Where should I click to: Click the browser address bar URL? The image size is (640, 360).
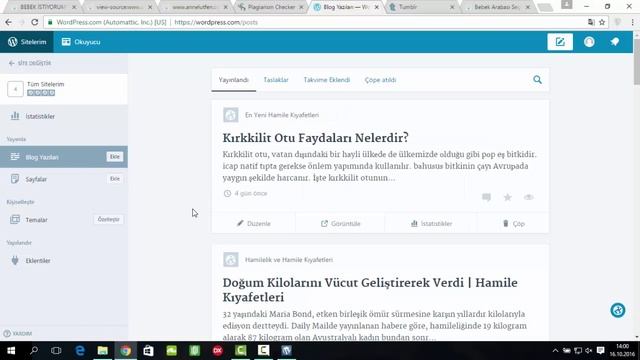(216, 22)
